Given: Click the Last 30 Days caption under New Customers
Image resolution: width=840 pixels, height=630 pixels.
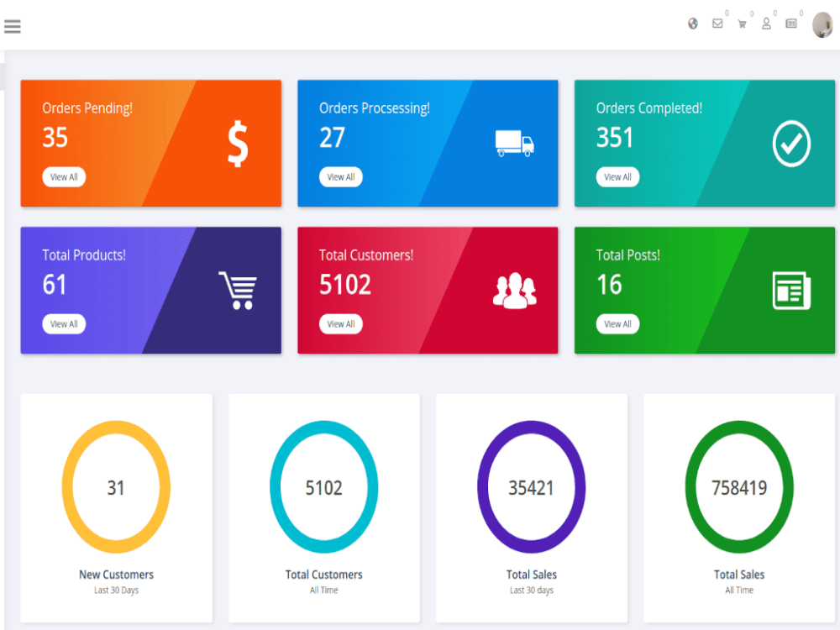Looking at the screenshot, I should pos(116,591).
